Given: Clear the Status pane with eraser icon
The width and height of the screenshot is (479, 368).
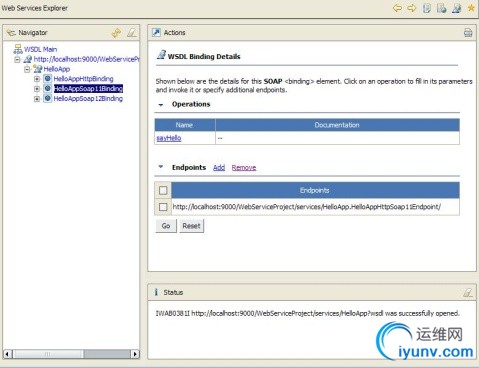Looking at the screenshot, I should 468,292.
